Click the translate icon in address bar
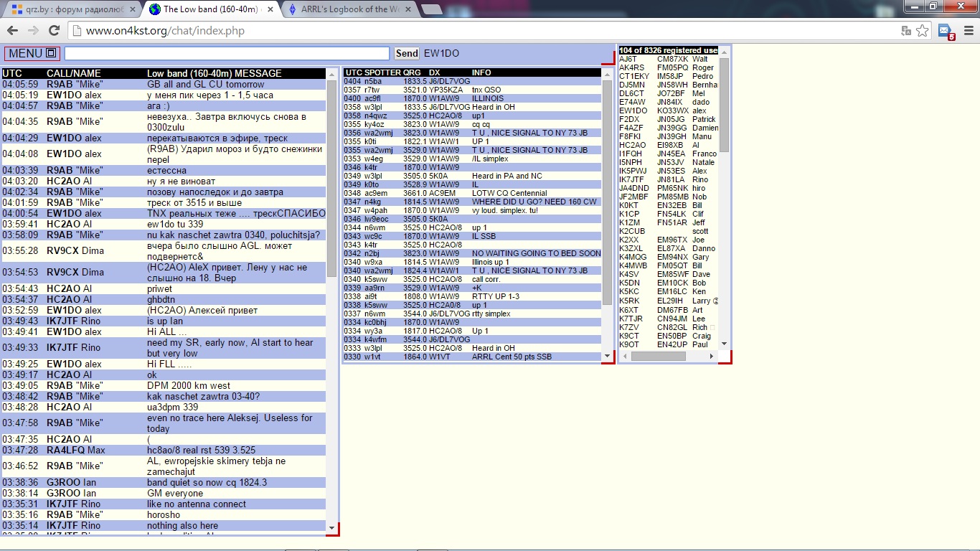Screen dimensions: 980x551 (906, 30)
